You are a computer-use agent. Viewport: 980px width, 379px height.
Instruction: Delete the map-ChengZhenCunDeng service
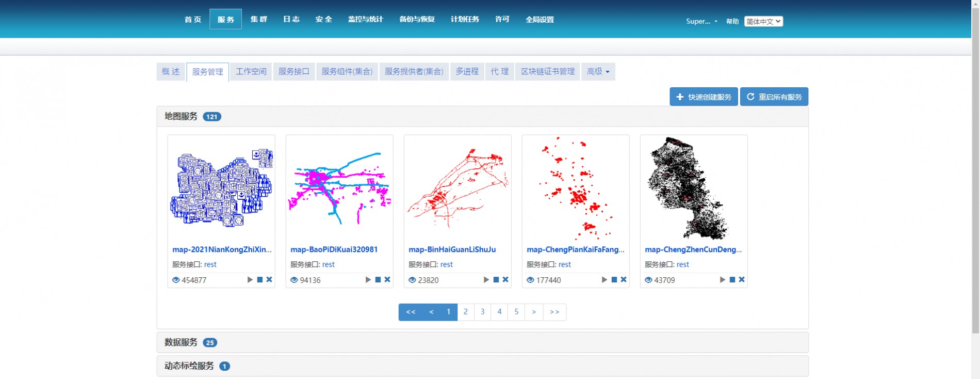tap(742, 280)
